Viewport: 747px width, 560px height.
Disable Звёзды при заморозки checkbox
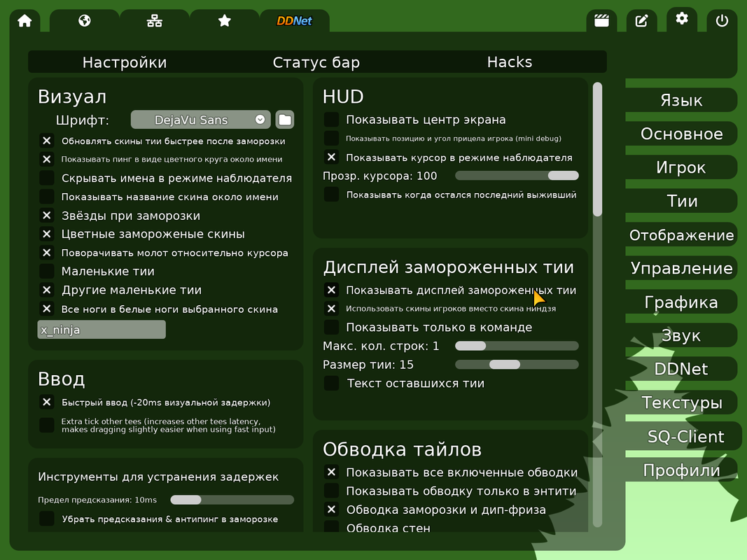click(x=47, y=215)
